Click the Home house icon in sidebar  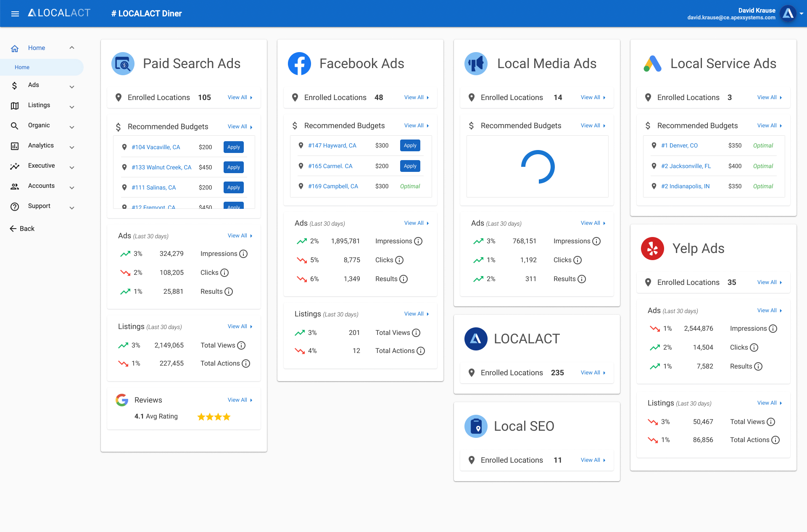tap(15, 48)
